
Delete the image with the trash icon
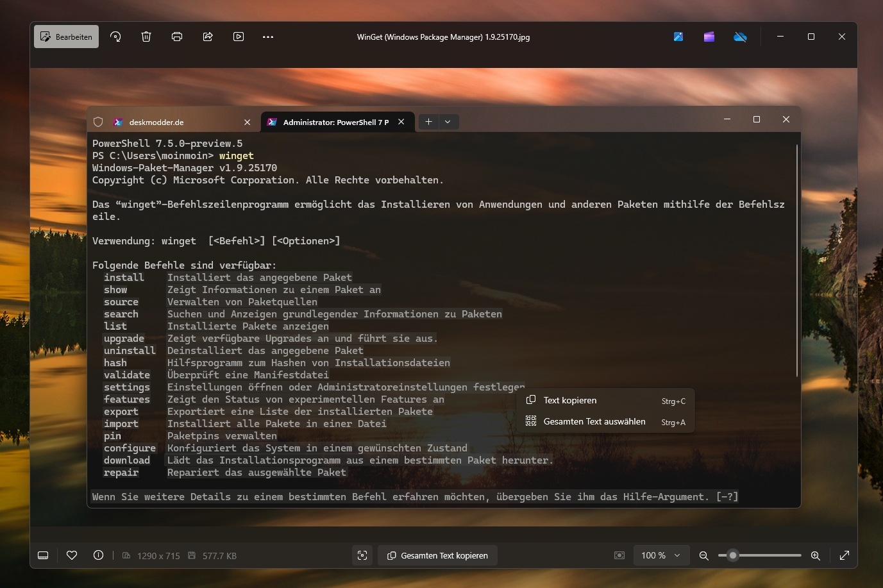(x=146, y=37)
